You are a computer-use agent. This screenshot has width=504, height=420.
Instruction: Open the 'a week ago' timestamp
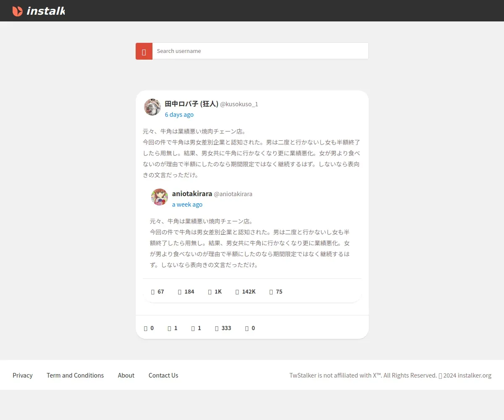187,205
